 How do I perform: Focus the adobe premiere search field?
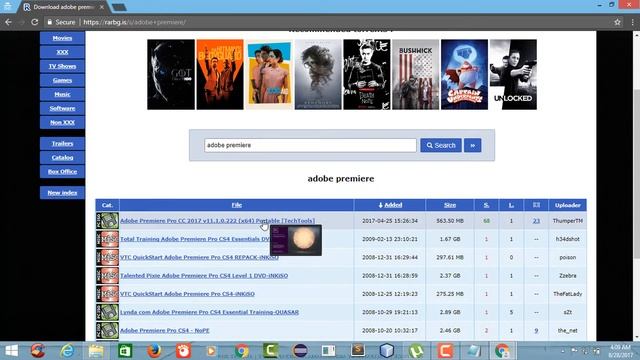click(x=310, y=145)
